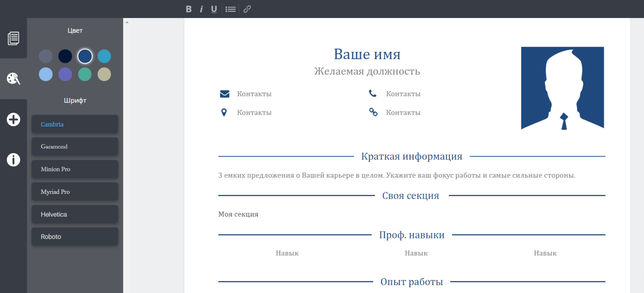Open the templates panel via pages icon
This screenshot has height=293, width=644.
pyautogui.click(x=13, y=38)
